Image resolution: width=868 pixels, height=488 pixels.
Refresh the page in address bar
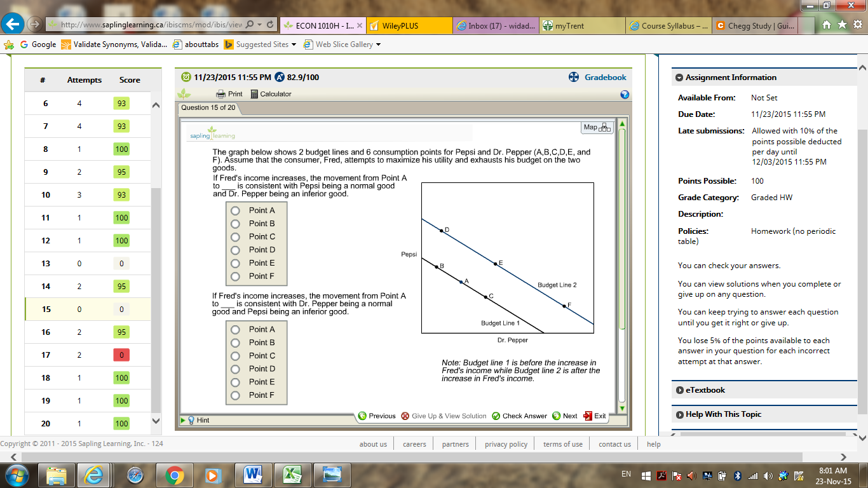(271, 25)
